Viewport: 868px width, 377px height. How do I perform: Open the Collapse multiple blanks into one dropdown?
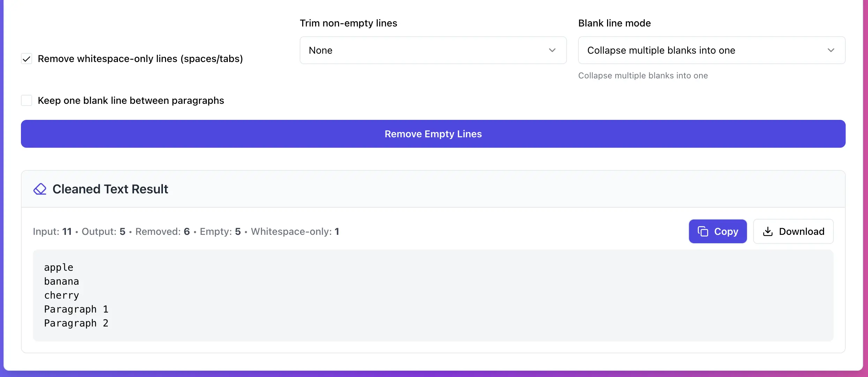coord(711,50)
